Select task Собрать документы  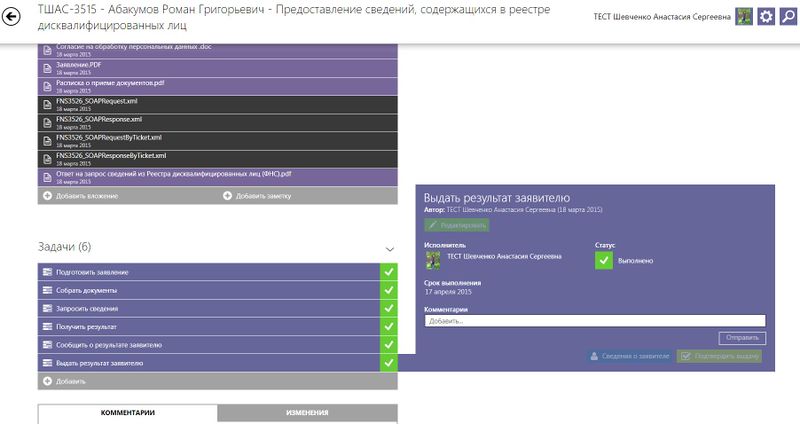[209, 290]
